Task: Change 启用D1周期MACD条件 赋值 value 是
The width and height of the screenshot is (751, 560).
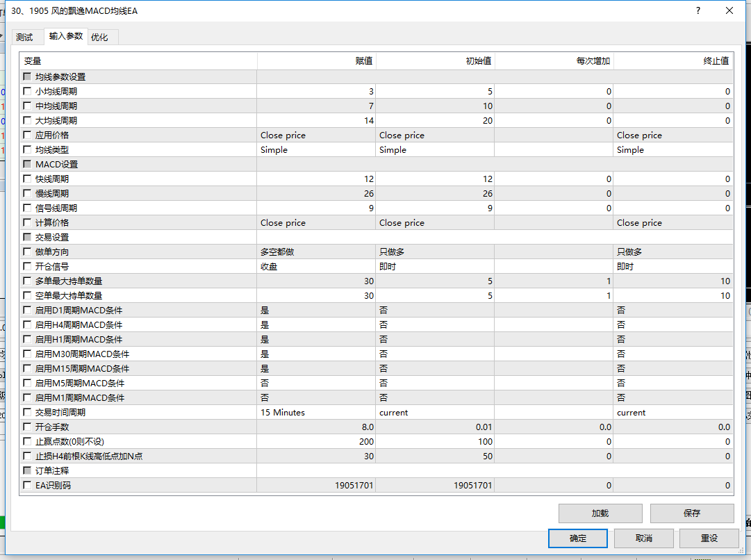Action: [316, 311]
